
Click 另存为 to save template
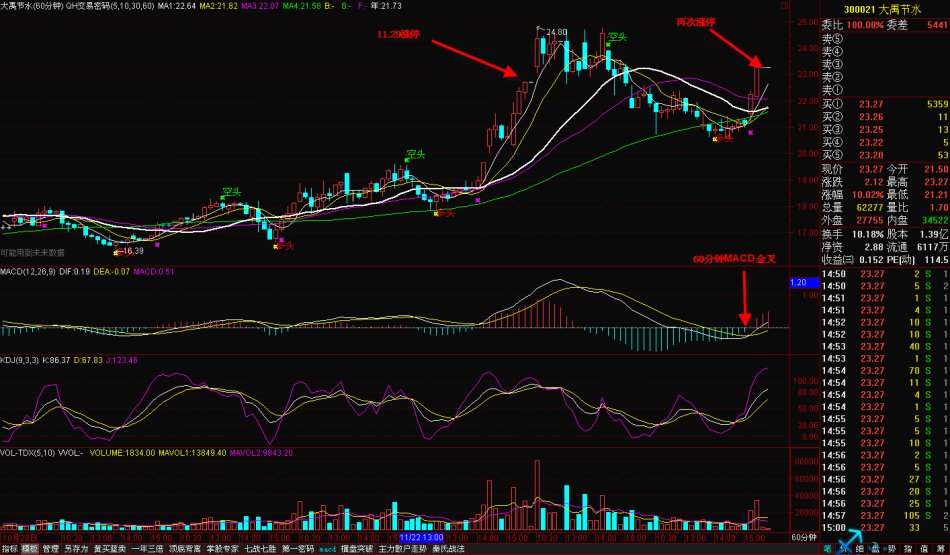pyautogui.click(x=75, y=549)
